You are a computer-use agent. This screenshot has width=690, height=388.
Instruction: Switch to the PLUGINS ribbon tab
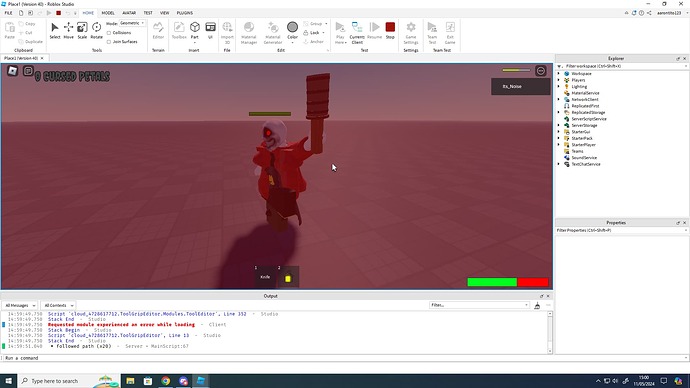click(185, 13)
